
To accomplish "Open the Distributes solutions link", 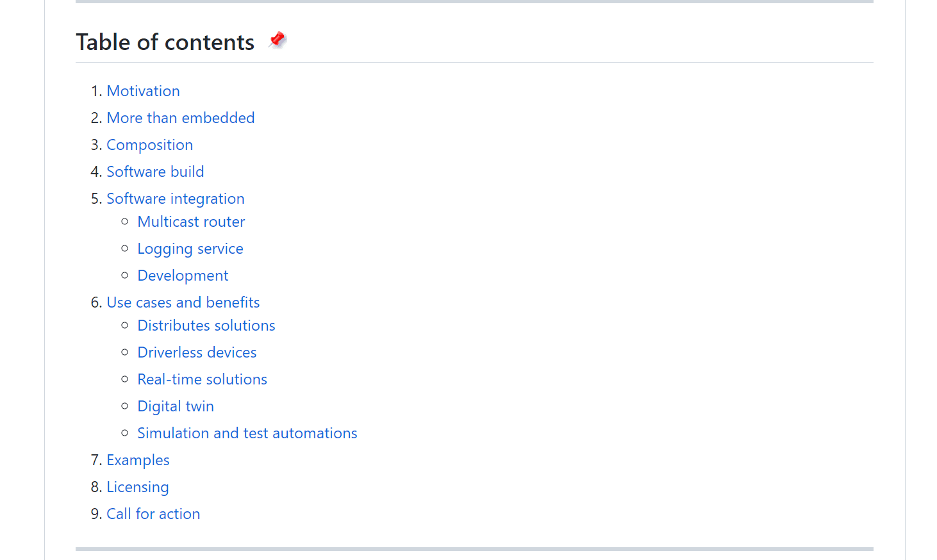I will click(206, 325).
